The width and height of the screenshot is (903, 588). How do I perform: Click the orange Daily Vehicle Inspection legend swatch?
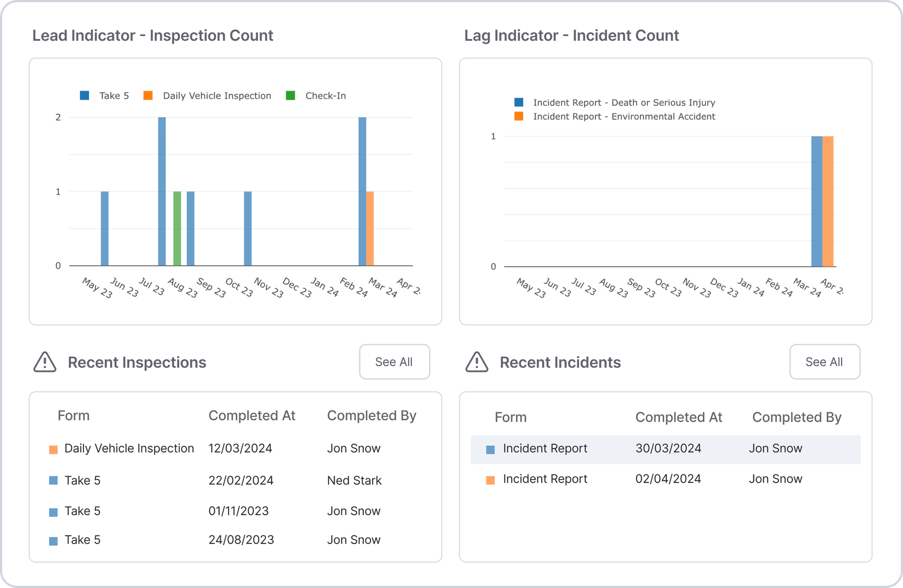point(148,95)
